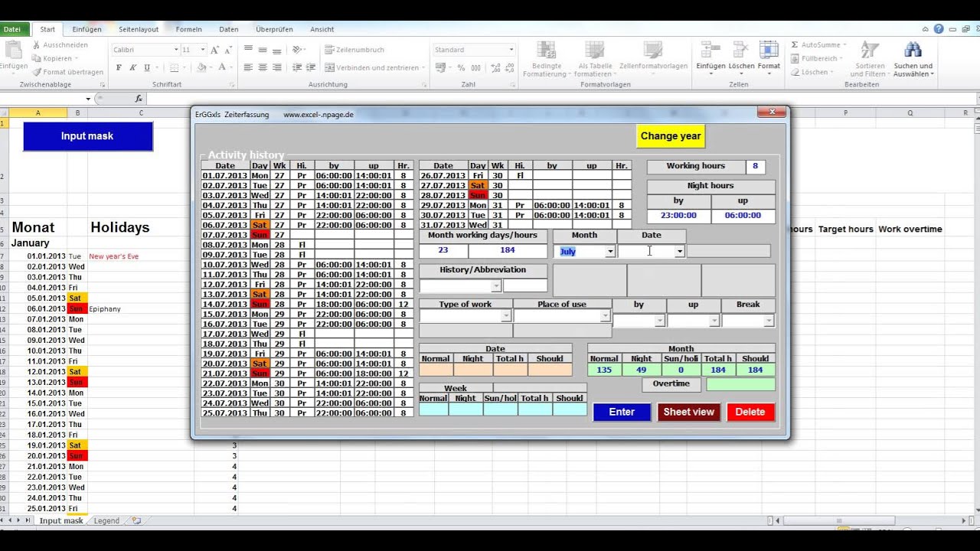Click the Night hours by field 23:00:00
Viewport: 980px width, 551px height.
678,216
